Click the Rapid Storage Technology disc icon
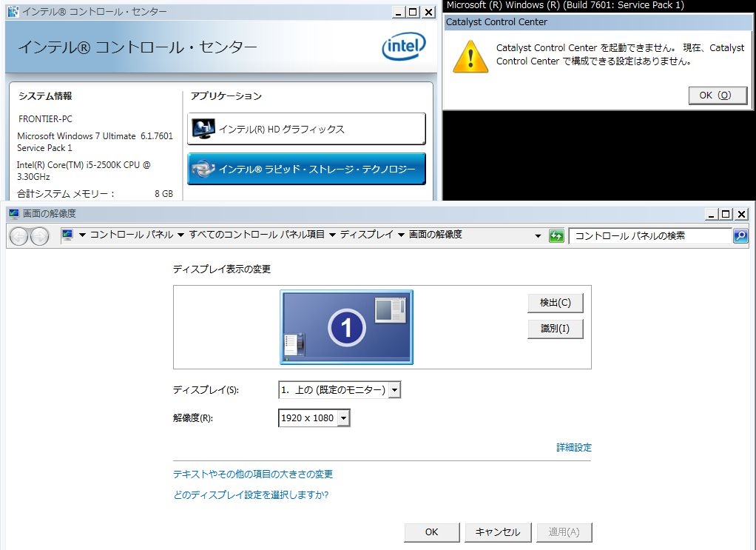This screenshot has width=756, height=550. 203,169
